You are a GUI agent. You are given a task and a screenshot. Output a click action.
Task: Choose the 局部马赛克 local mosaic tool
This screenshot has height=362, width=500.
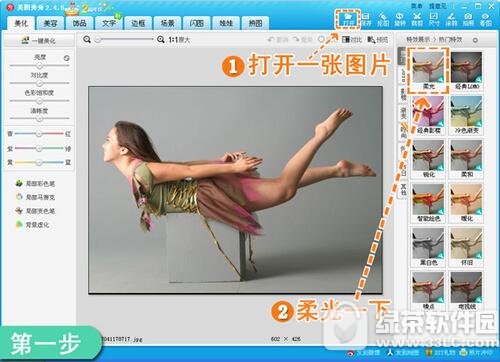pos(35,197)
